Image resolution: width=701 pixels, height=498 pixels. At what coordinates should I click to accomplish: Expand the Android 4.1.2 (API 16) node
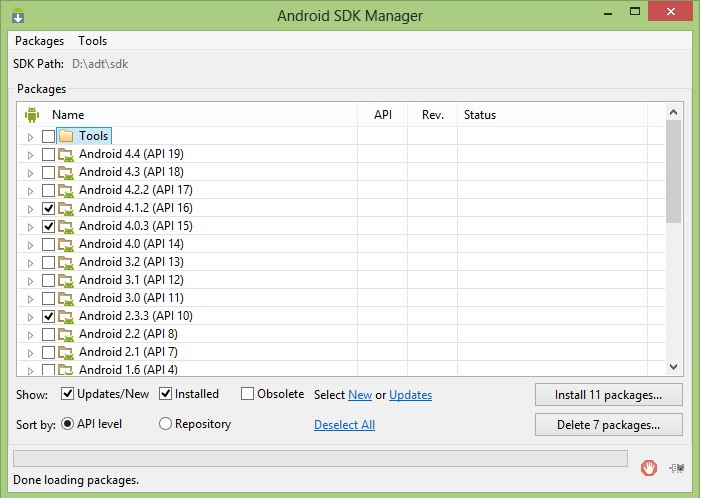30,209
